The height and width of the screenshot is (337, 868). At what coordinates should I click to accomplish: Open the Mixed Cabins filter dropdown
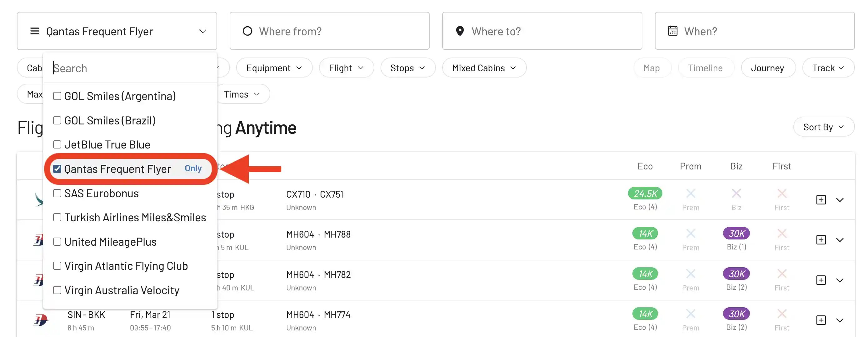[x=484, y=68]
